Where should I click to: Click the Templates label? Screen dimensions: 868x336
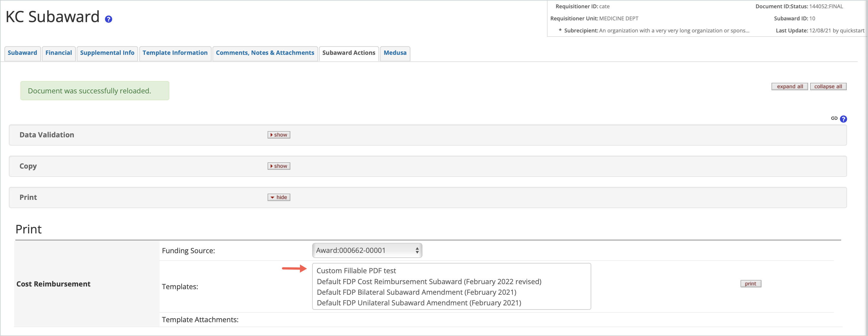pos(180,287)
